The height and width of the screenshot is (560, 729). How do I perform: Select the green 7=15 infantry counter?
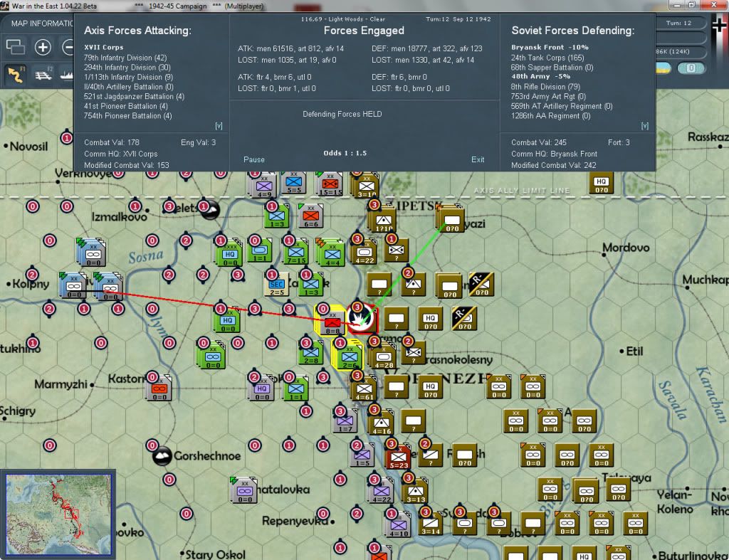tap(296, 253)
